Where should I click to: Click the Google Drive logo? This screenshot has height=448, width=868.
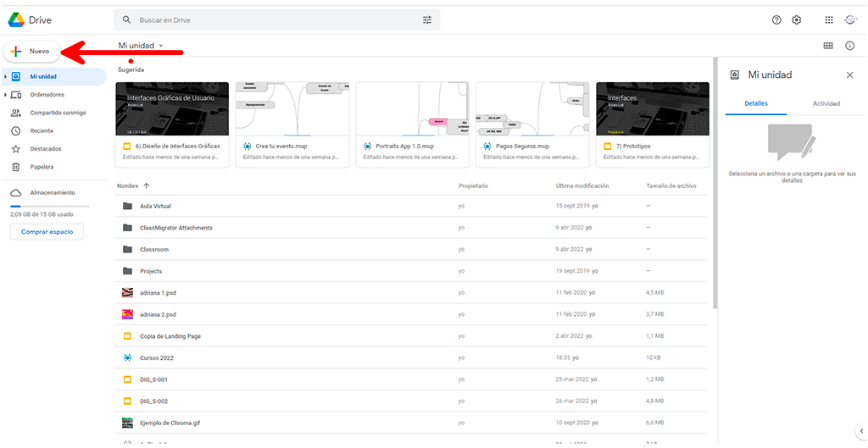pyautogui.click(x=15, y=20)
